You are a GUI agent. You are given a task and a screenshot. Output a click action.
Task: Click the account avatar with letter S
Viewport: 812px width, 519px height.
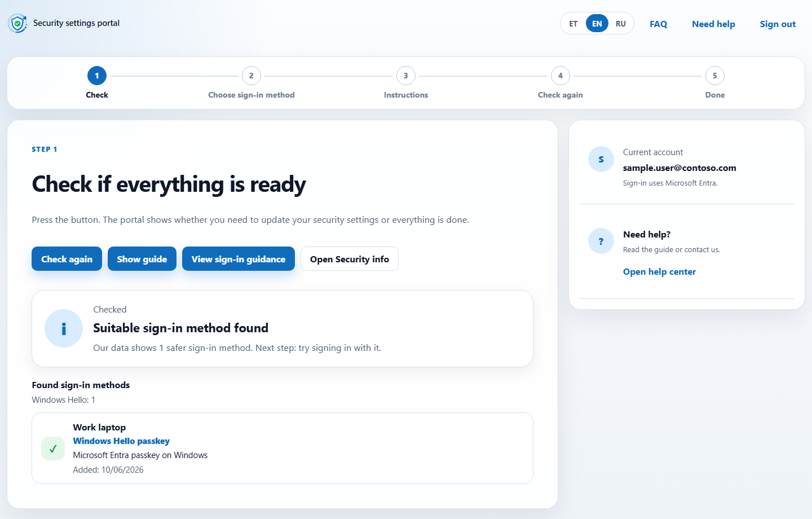601,159
